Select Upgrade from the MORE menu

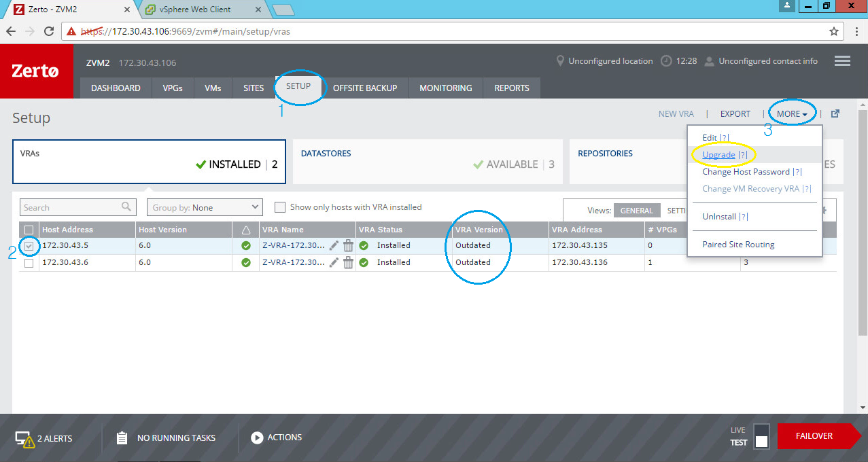pyautogui.click(x=718, y=155)
